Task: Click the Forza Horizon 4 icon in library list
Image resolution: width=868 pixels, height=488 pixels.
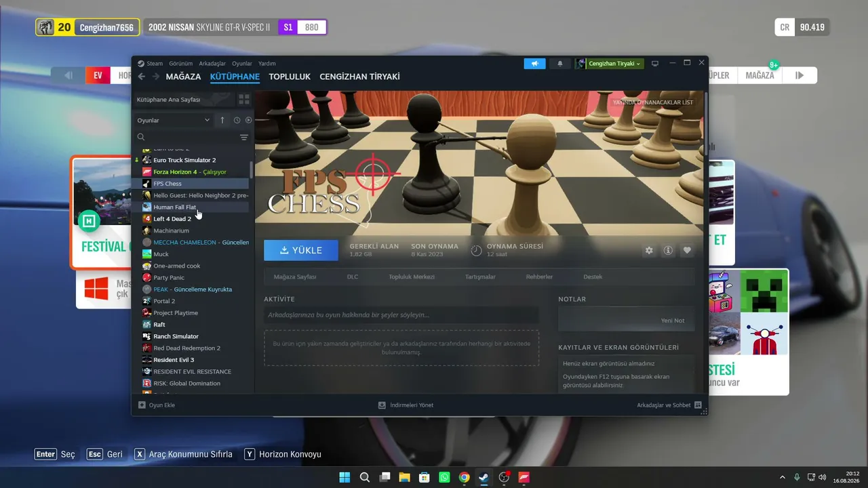Action: click(146, 172)
